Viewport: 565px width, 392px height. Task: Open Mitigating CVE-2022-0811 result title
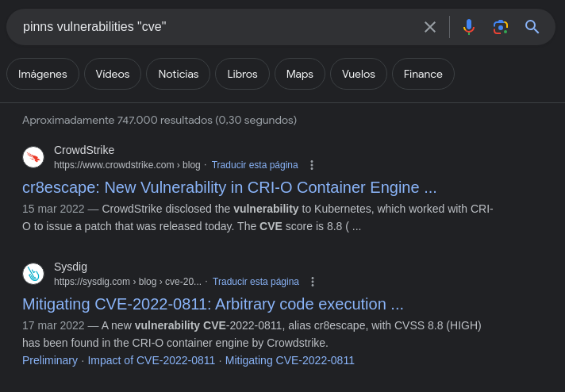tap(213, 304)
